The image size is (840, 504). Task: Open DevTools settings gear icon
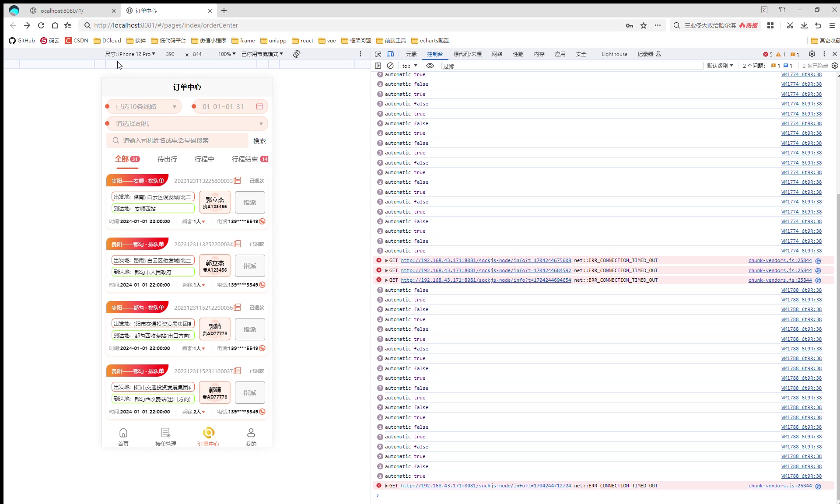click(x=812, y=54)
